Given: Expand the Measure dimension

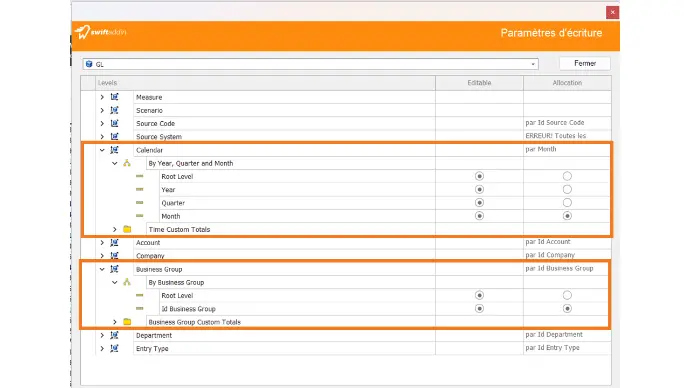Looking at the screenshot, I should (102, 97).
